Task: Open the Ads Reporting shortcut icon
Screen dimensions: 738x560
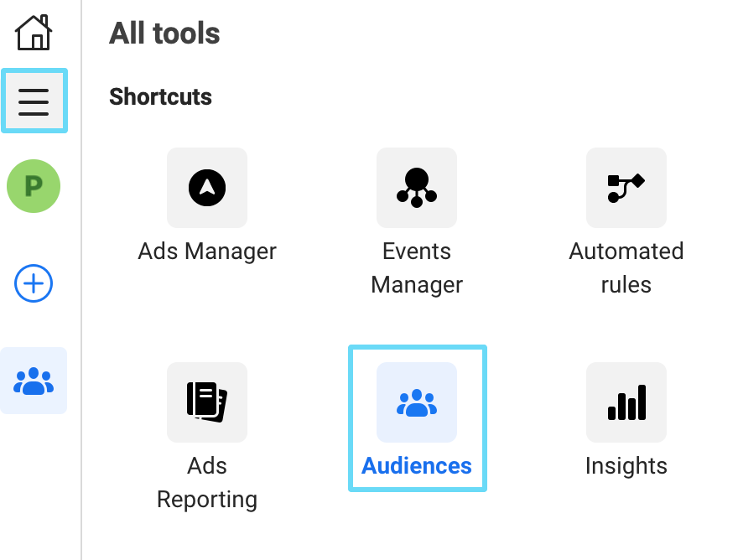Action: coord(207,402)
